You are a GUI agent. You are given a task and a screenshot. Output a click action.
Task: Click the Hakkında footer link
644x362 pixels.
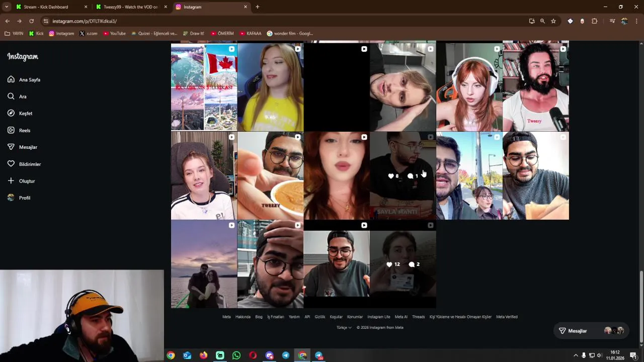click(243, 317)
